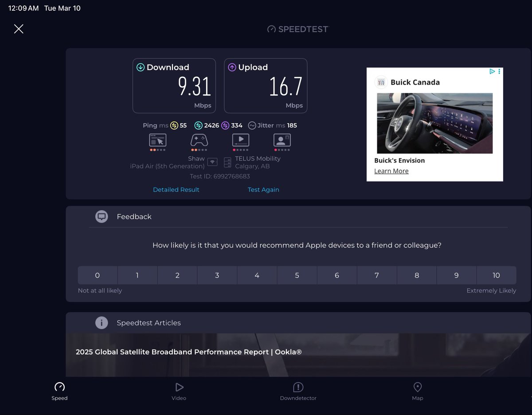532x415 pixels.
Task: Tap the Speedtest Articles info icon
Action: (x=102, y=322)
